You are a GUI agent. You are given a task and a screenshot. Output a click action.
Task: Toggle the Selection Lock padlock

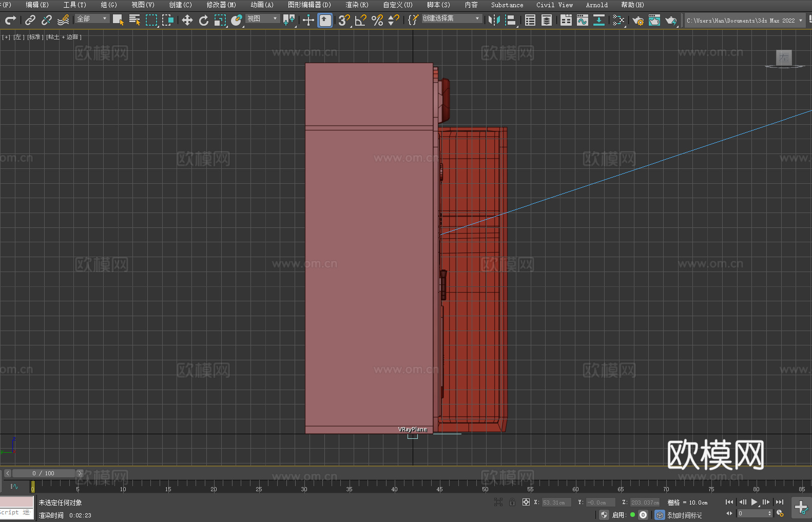[x=512, y=502]
